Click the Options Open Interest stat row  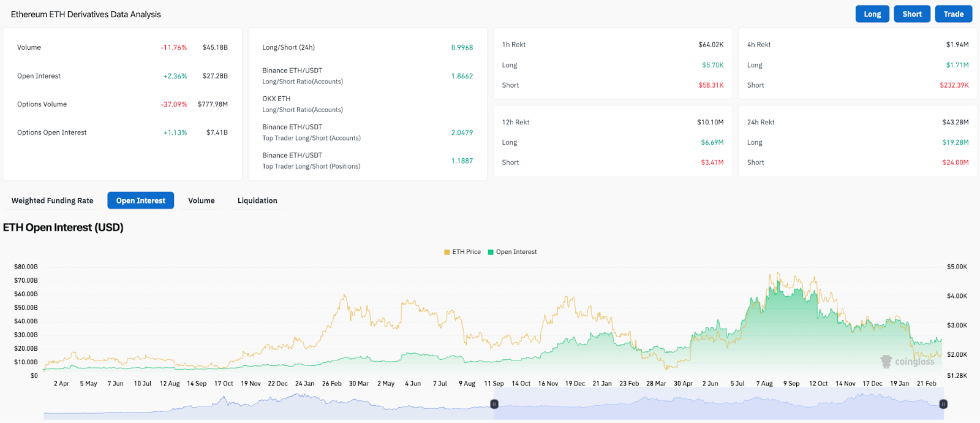pyautogui.click(x=52, y=132)
